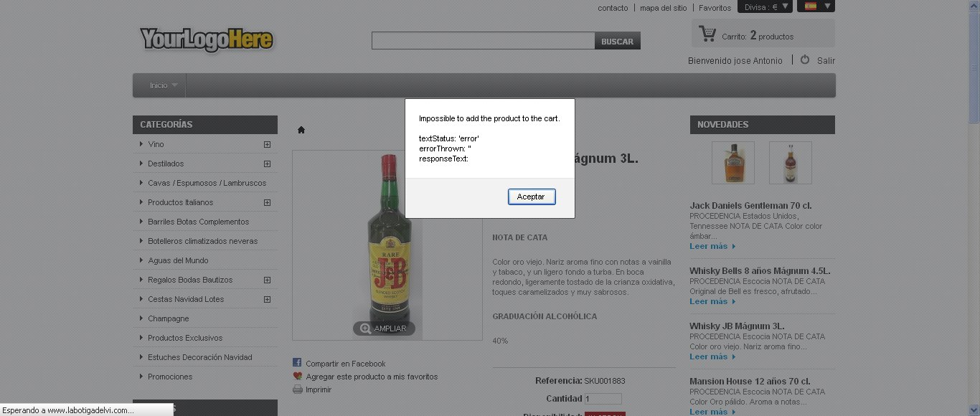Click the YourLogoHere logo
The width and height of the screenshot is (980, 416).
207,39
